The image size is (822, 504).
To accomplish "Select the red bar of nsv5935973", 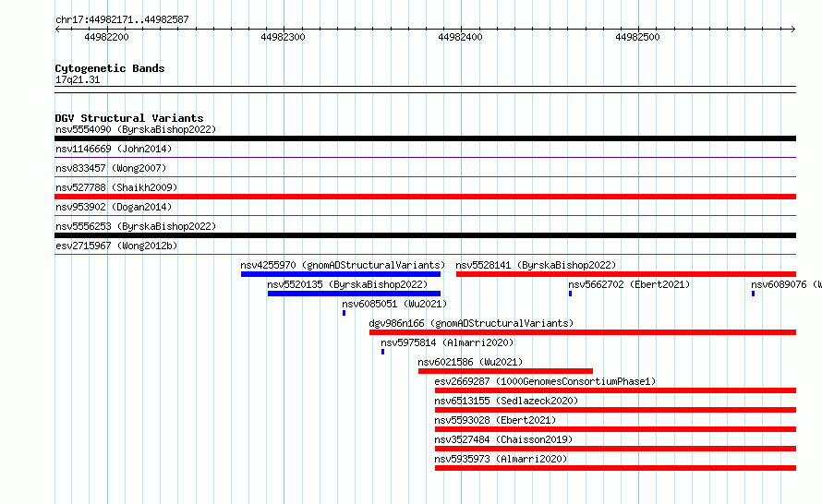I will [615, 468].
